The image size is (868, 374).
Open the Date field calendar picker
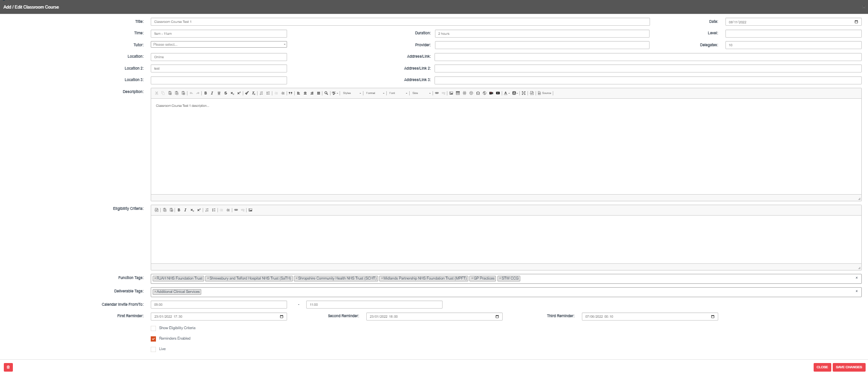pos(857,22)
